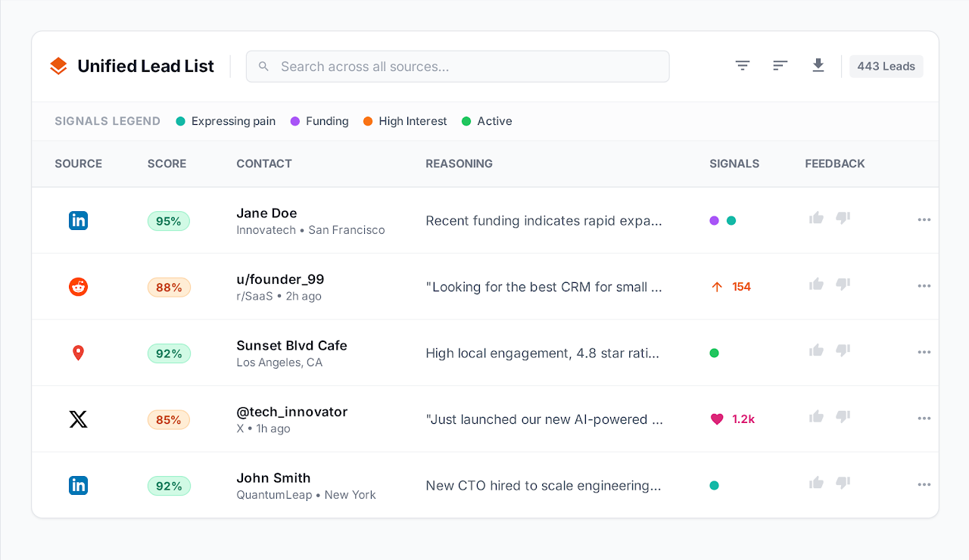Click the purple Funding legend dot
The width and height of the screenshot is (969, 560).
pos(295,121)
